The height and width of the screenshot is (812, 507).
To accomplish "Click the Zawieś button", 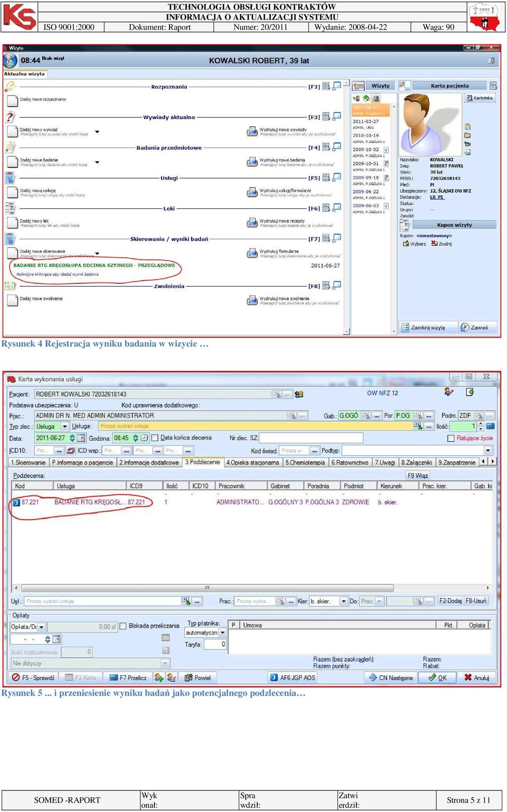I will coord(477,328).
